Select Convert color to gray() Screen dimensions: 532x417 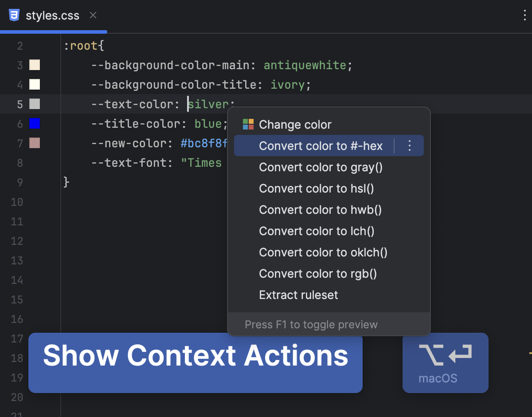point(321,167)
